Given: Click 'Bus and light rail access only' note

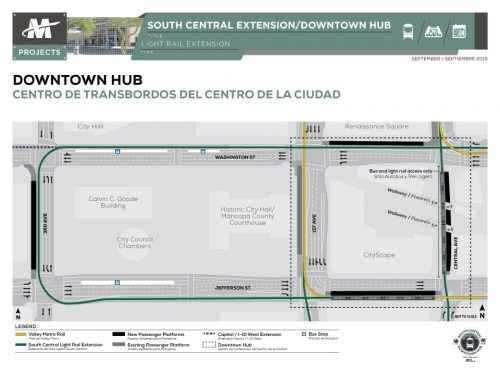Looking at the screenshot, I should click(401, 171).
